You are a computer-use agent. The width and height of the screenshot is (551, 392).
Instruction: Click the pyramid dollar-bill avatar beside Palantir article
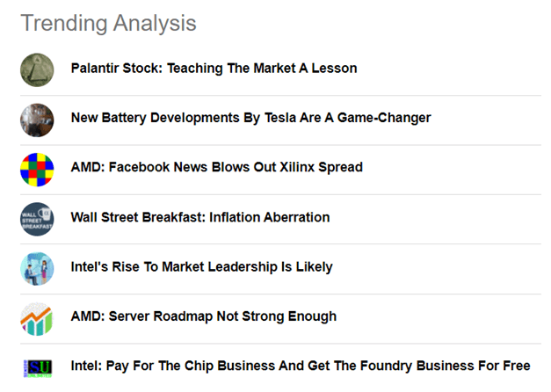37,70
